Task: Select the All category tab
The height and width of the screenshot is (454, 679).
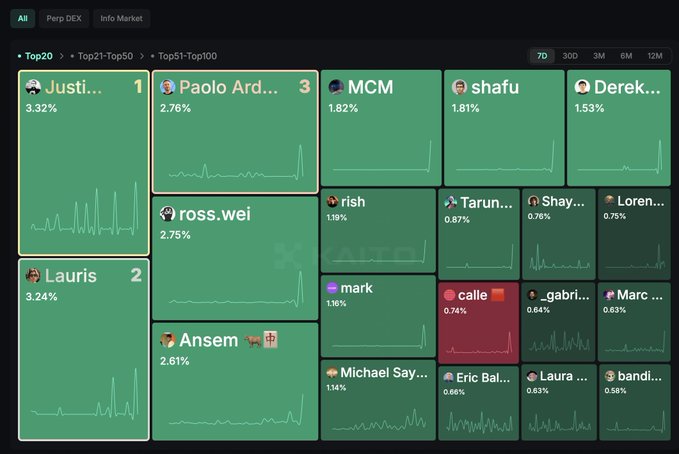Action: pyautogui.click(x=23, y=19)
